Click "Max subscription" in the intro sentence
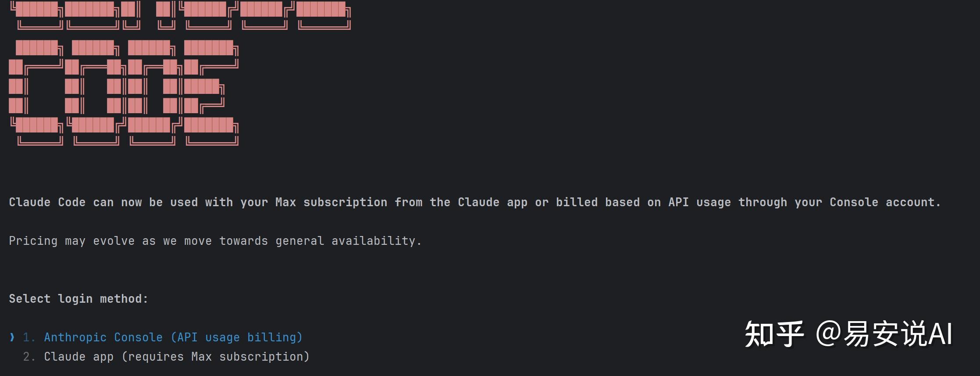Screen dimensions: 980x376 pos(331,202)
